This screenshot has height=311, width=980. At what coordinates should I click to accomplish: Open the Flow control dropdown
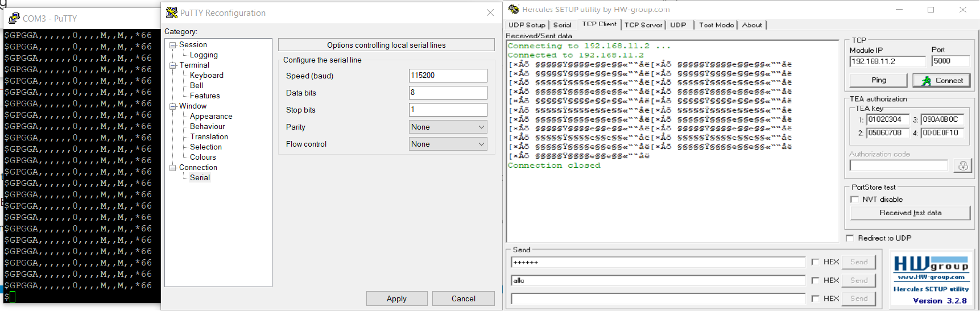448,144
